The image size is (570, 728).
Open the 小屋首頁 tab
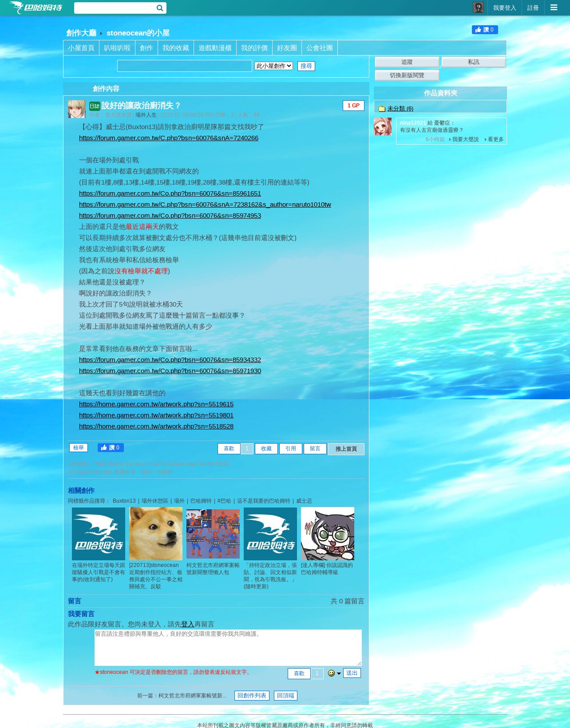point(81,48)
